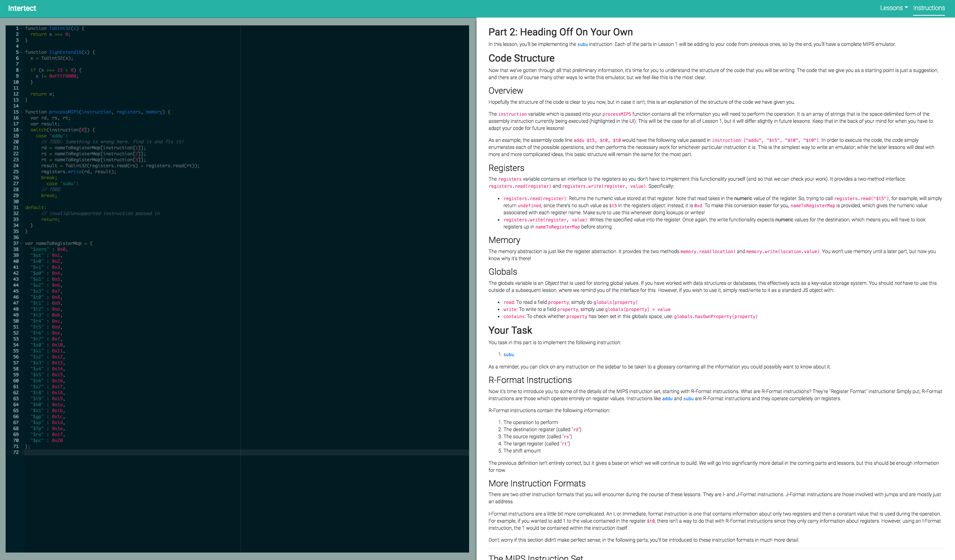
Task: Click line number 15 in the editor gutter
Action: tap(16, 112)
